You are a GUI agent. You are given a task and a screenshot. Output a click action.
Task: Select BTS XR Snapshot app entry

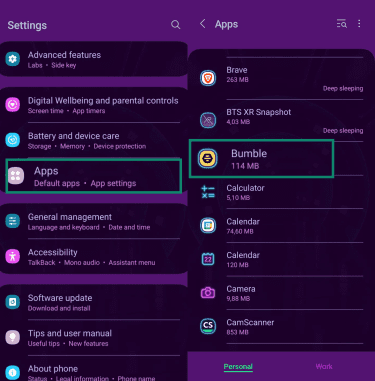281,120
